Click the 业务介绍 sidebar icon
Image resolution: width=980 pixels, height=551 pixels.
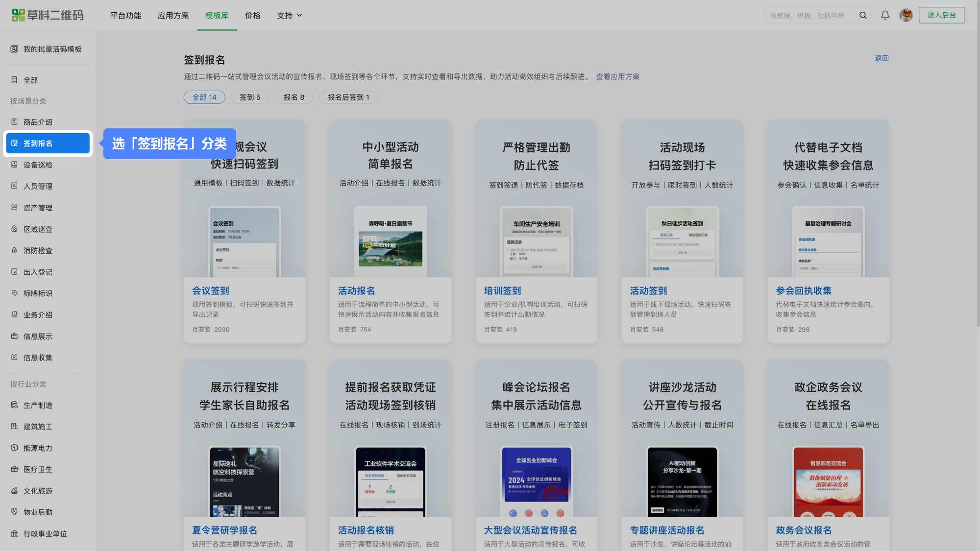(x=14, y=314)
